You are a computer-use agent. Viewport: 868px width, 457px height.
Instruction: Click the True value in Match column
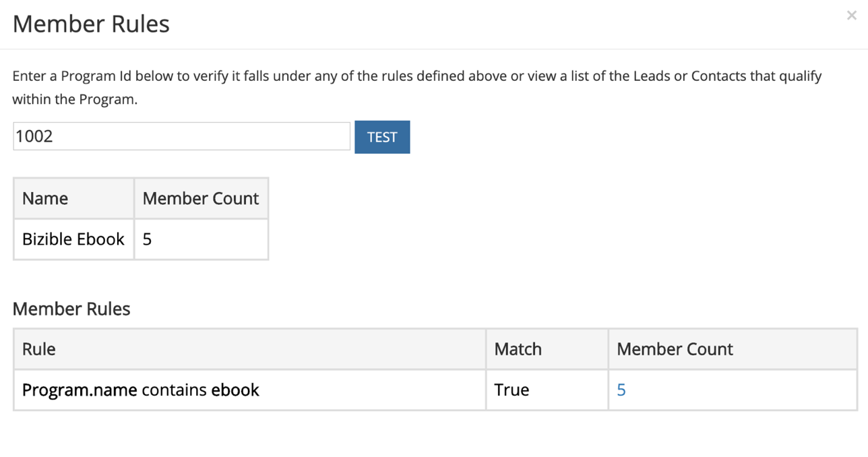point(511,390)
